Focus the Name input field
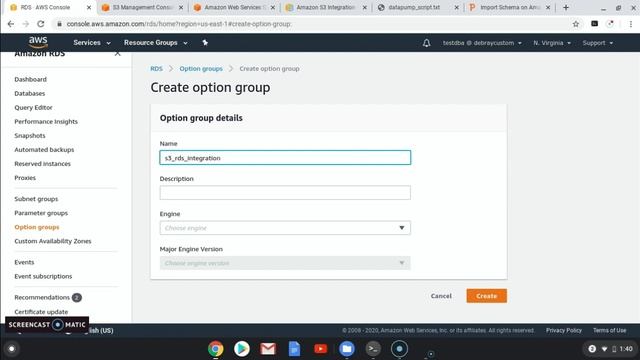Image resolution: width=640 pixels, height=360 pixels. tap(285, 158)
